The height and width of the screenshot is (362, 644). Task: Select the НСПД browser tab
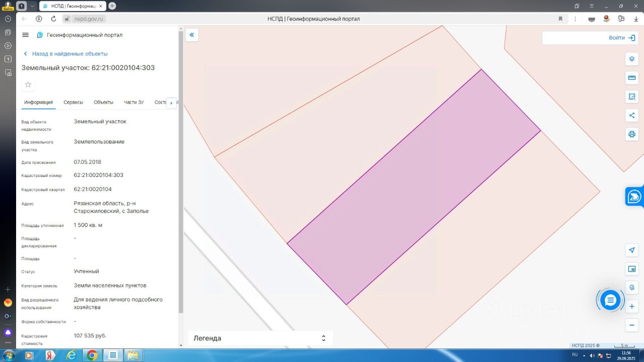pos(71,6)
